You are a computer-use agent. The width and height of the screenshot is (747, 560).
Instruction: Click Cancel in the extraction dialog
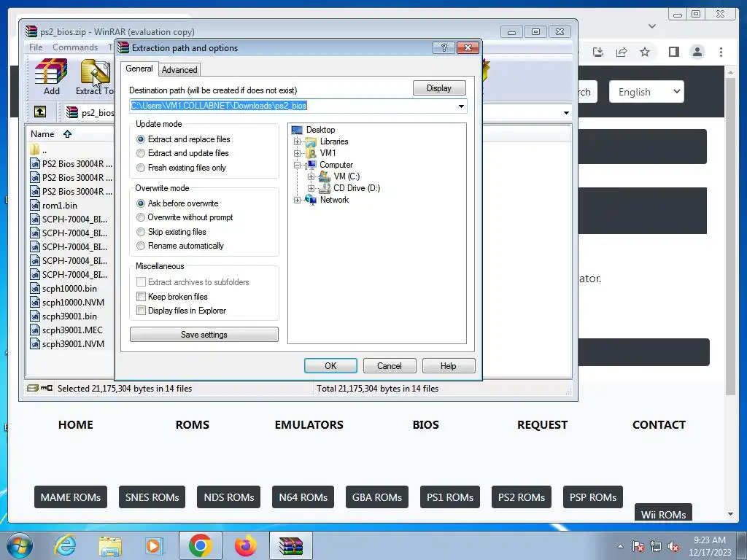[x=390, y=366]
